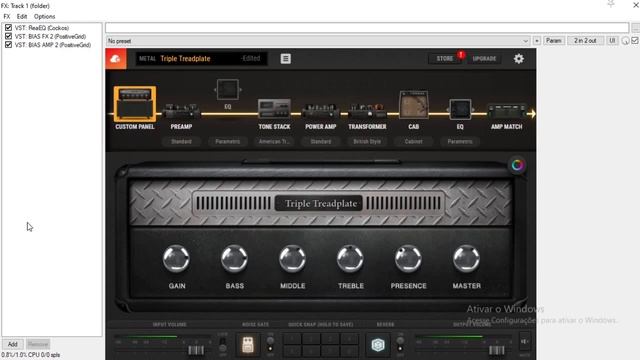Select the EQ module after the Cab
This screenshot has width=640, height=360.
[460, 109]
